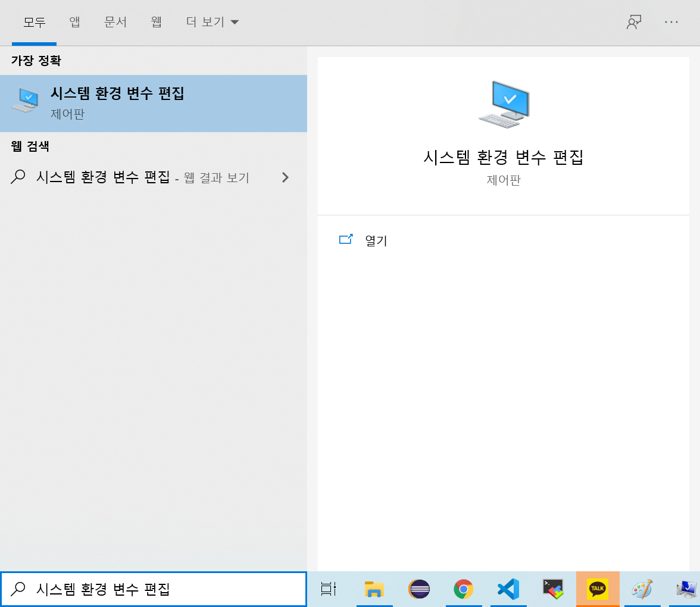Launch Eclipse from the taskbar
The image size is (700, 607).
tap(419, 589)
